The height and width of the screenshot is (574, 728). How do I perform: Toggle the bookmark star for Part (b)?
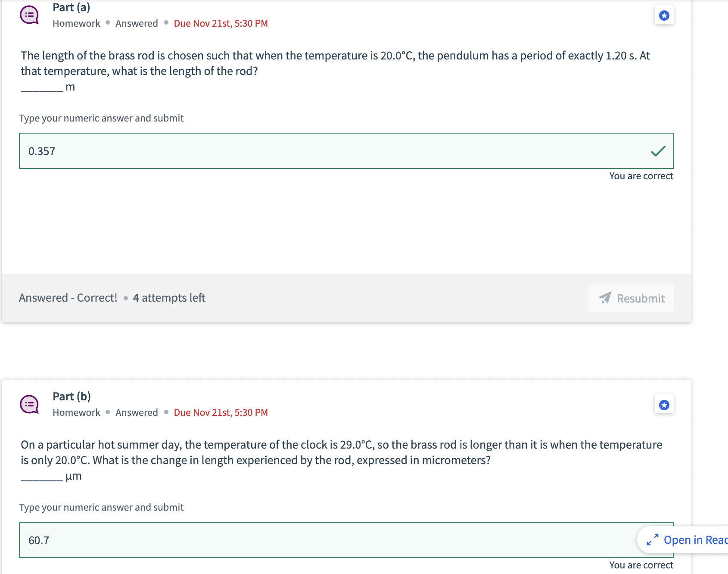coord(664,404)
